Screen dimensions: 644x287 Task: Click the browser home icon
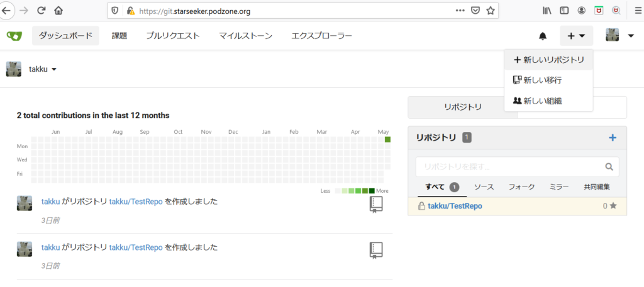58,10
